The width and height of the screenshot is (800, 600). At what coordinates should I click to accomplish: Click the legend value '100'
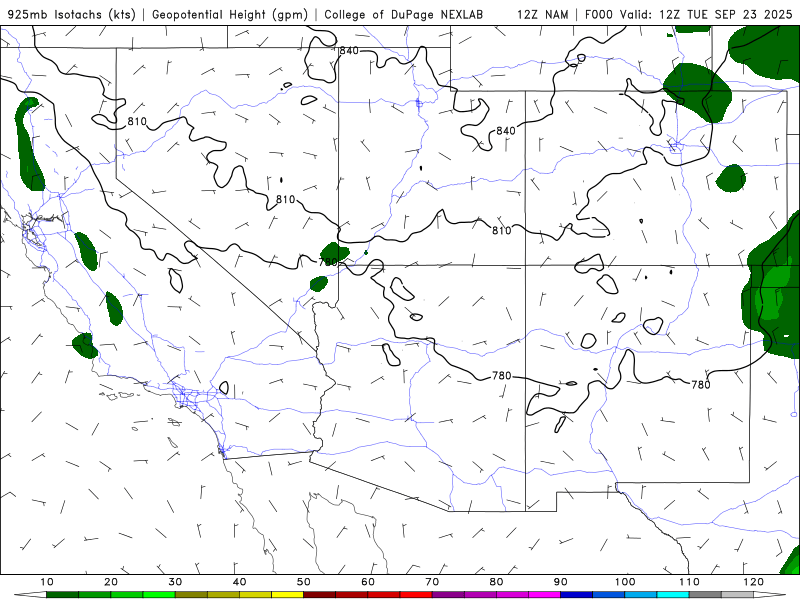tap(625, 582)
